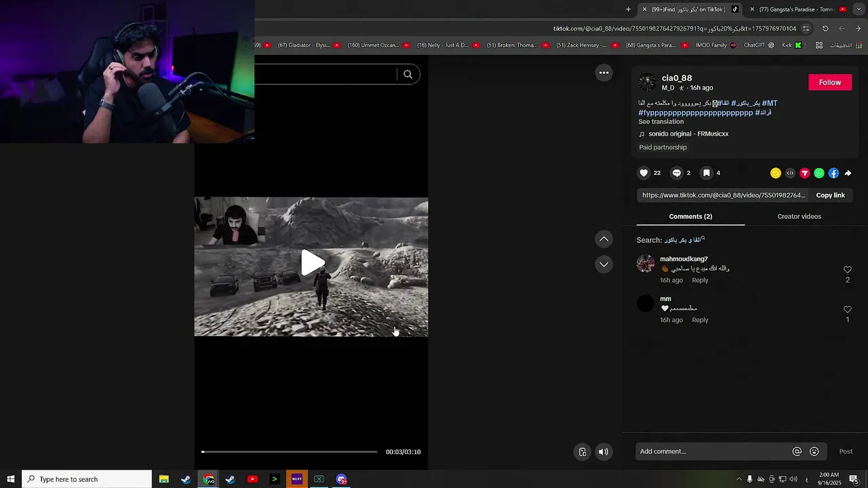This screenshot has height=488, width=868.
Task: Select the Comments (2) tab
Action: tap(690, 217)
